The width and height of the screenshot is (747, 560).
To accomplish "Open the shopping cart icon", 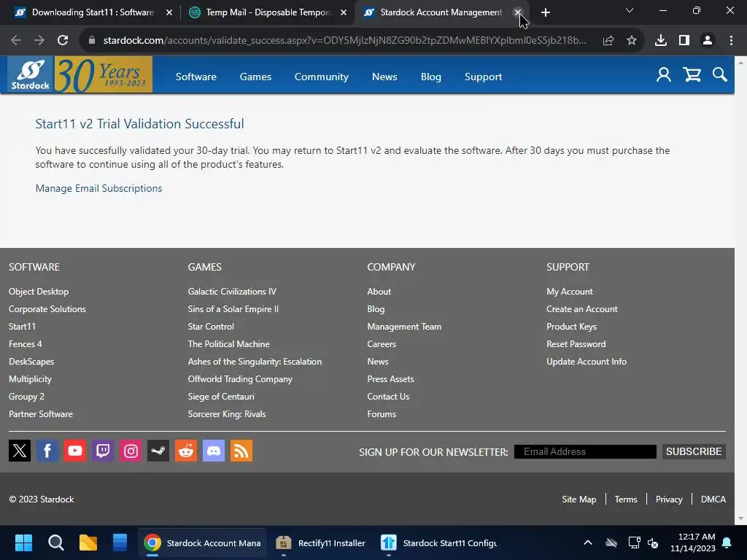I will click(x=692, y=75).
